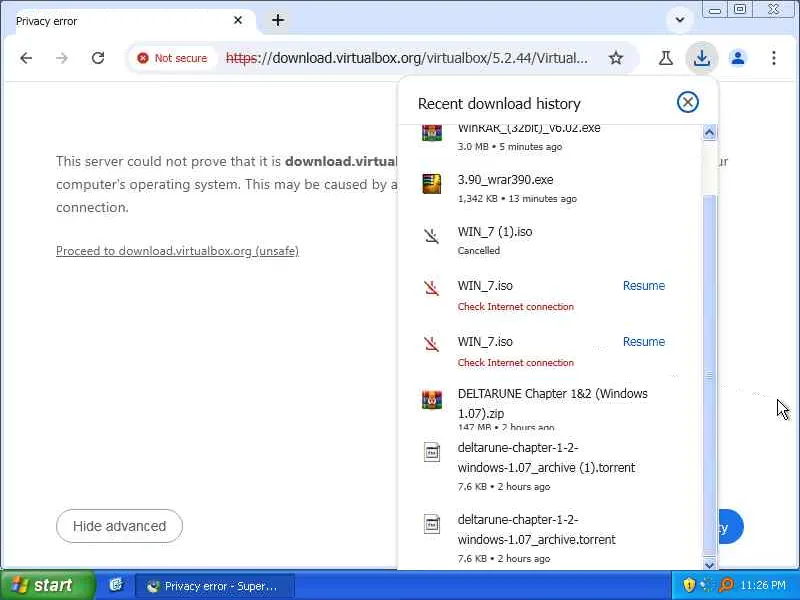Click the security shield tray icon
The height and width of the screenshot is (600, 800).
click(x=688, y=585)
